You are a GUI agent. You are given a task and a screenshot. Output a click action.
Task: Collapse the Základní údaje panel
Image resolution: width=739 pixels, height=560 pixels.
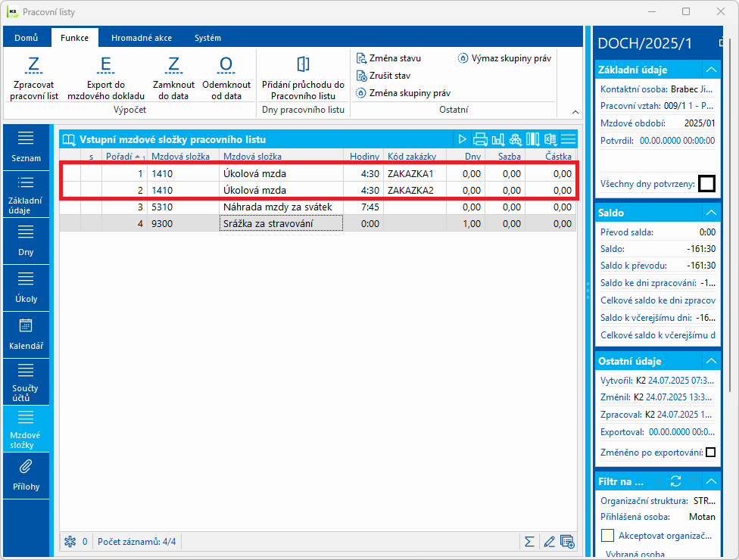coord(711,70)
